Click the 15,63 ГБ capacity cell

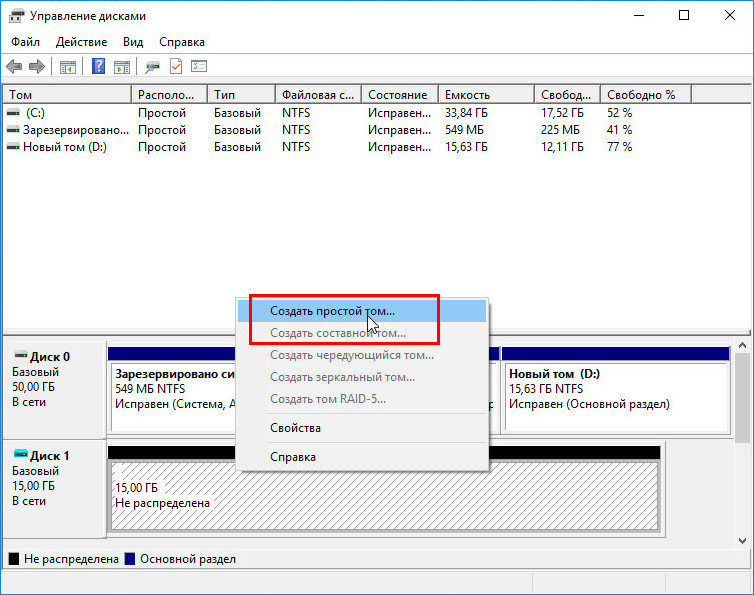tap(466, 147)
